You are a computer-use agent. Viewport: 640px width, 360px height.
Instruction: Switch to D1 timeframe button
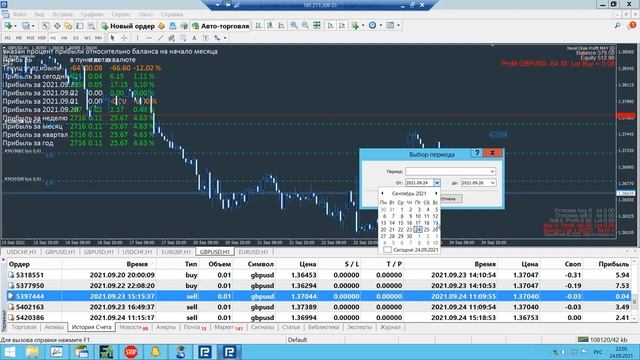point(76,38)
